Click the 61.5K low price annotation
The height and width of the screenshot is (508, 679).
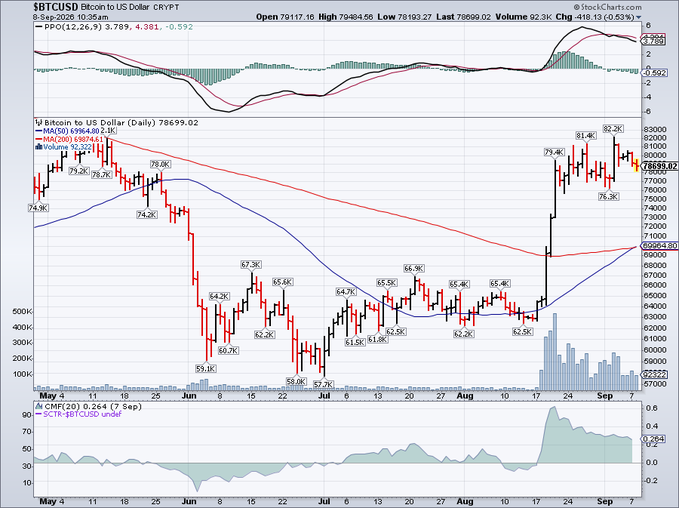(355, 342)
